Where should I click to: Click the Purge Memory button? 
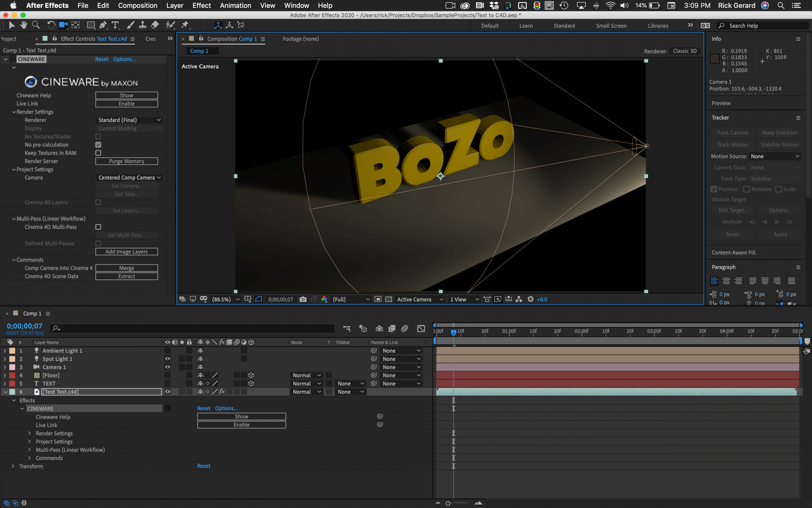tap(127, 161)
